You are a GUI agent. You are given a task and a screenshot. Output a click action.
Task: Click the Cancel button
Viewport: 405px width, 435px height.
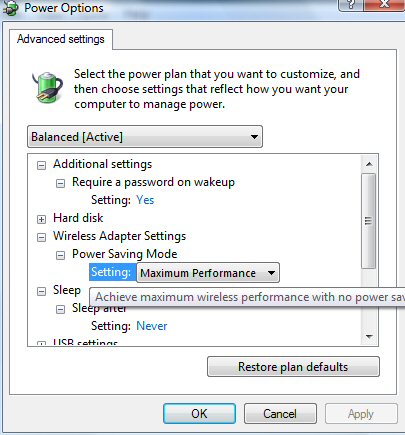click(x=280, y=414)
